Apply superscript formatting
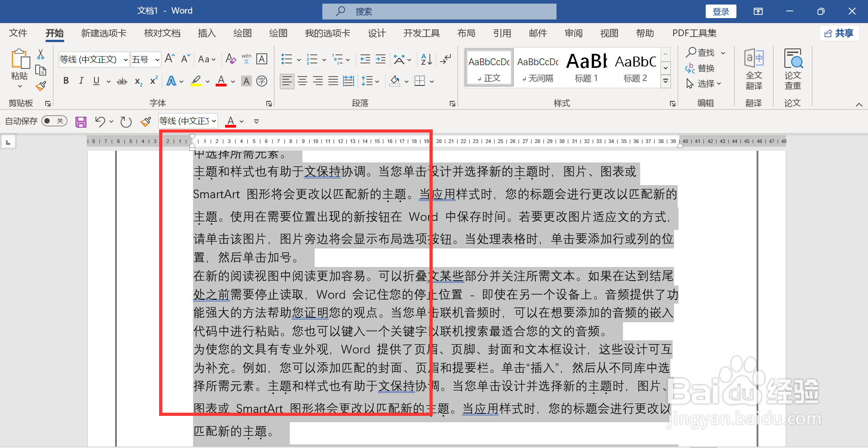This screenshot has height=448, width=868. 154,81
